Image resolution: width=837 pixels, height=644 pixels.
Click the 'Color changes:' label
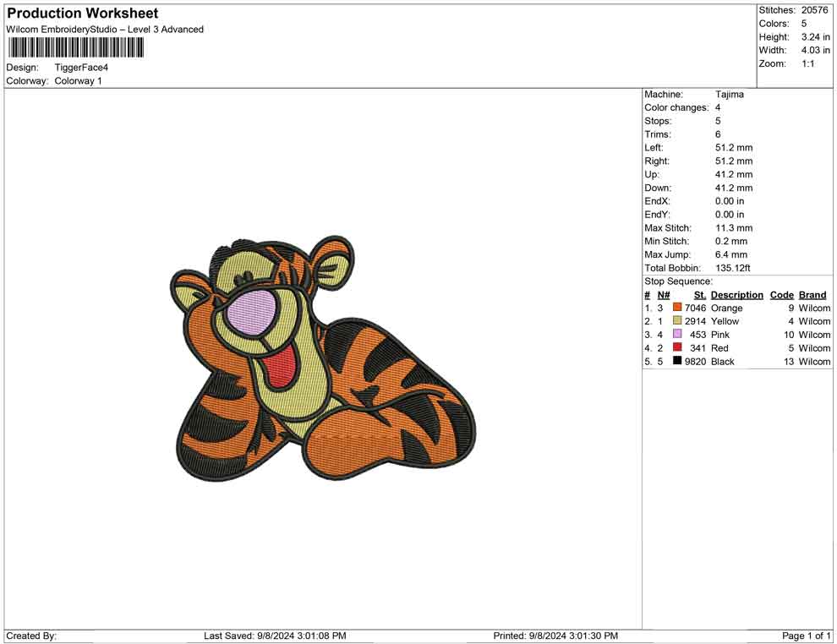[x=676, y=108]
